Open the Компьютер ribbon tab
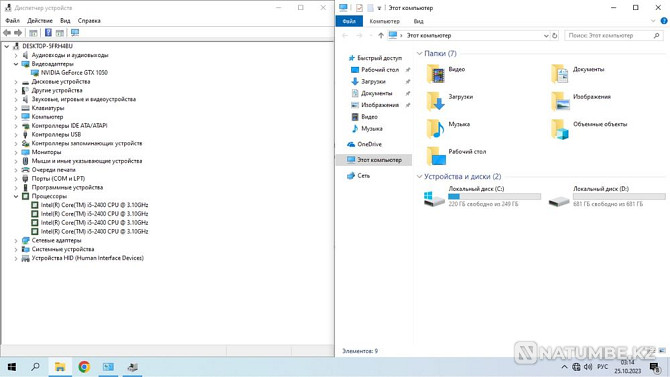Screen dimensions: 670x377 (x=385, y=21)
